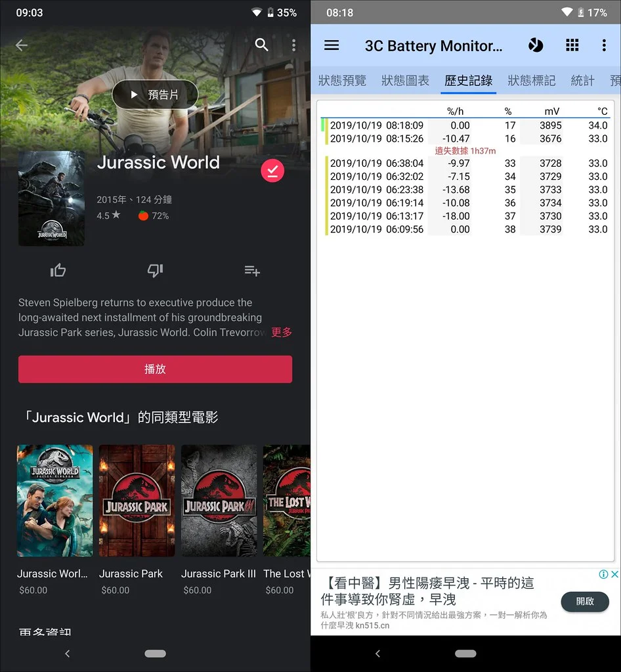Image resolution: width=621 pixels, height=672 pixels.
Task: Click the 08:18 clock in the status bar
Action: 340,13
